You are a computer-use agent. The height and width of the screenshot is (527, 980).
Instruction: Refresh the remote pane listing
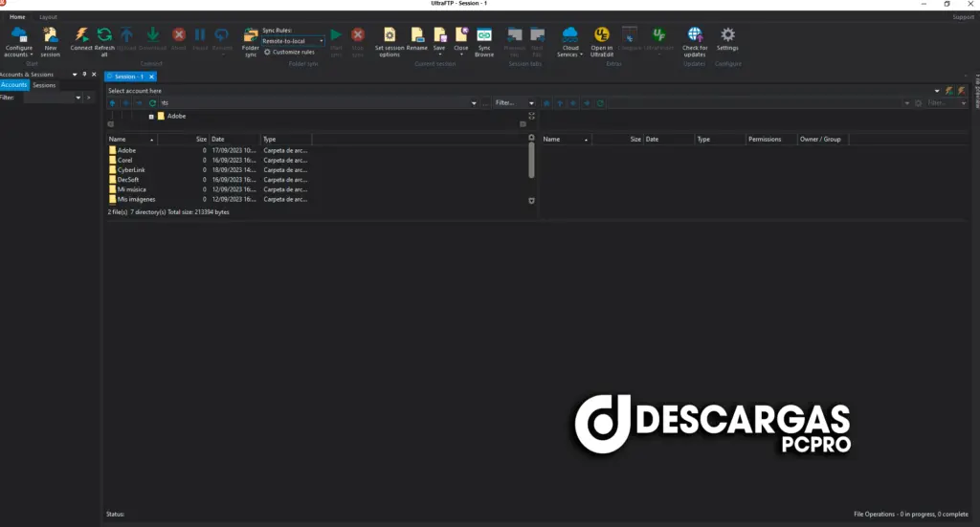600,103
